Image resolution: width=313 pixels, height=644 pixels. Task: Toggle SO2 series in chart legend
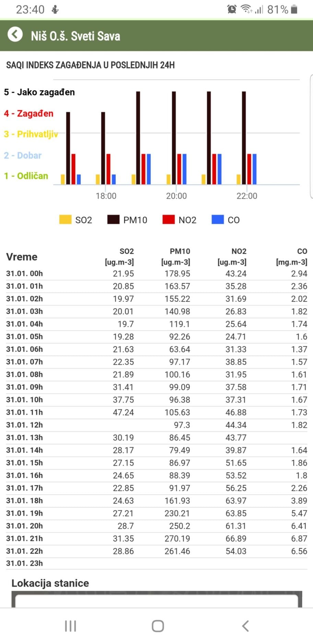tap(76, 220)
